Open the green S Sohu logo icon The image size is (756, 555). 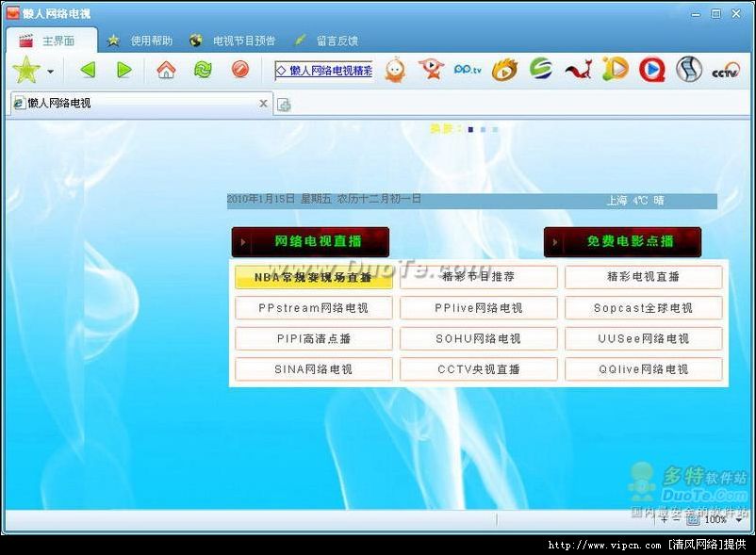point(541,69)
